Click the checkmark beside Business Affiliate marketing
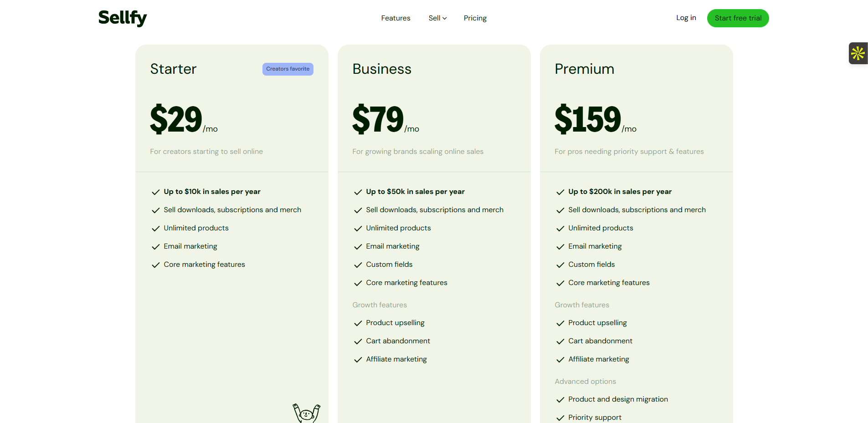The height and width of the screenshot is (423, 868). pyautogui.click(x=358, y=360)
